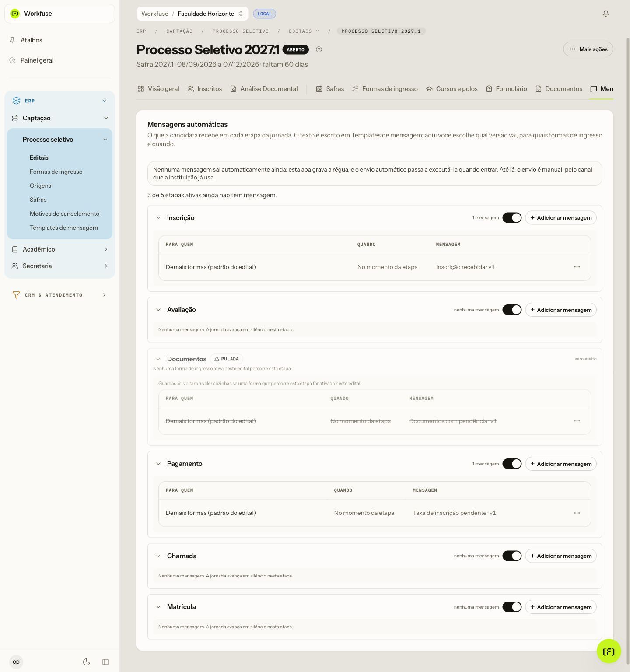Open Templates de mensagem in sidebar

coord(64,227)
